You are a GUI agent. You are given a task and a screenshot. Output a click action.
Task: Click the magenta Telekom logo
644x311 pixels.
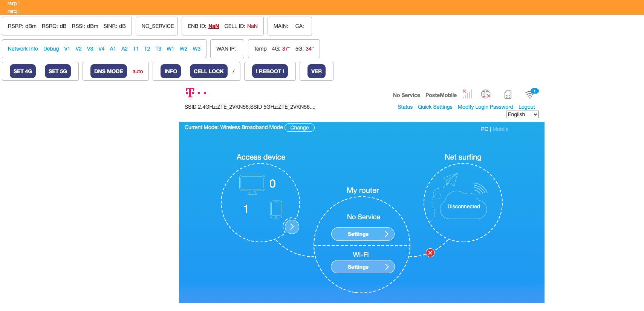coord(196,93)
